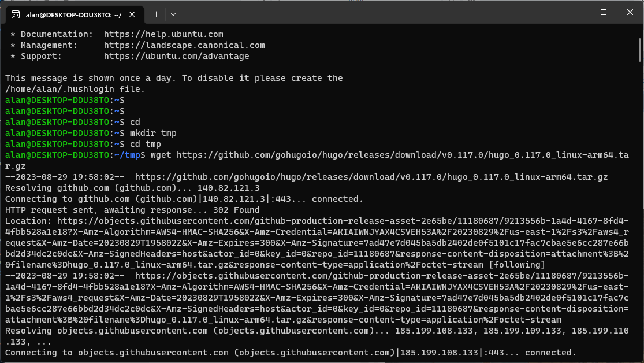Maximize the terminal window
644x363 pixels.
(x=604, y=12)
